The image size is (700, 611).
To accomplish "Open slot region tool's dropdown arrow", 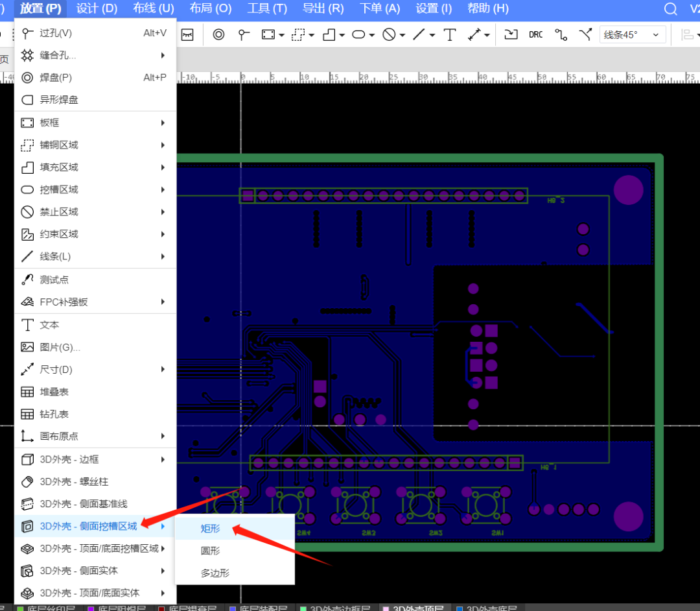I will tap(372, 35).
